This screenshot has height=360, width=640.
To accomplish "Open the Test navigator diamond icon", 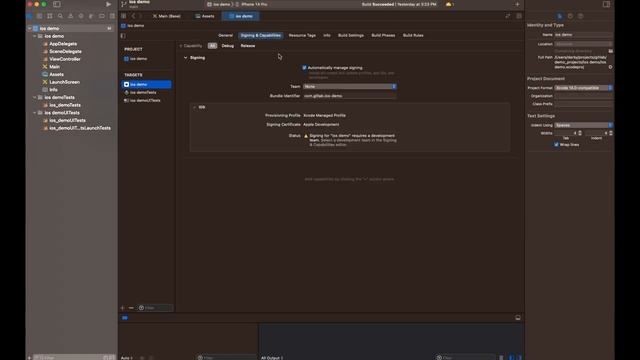I will (x=81, y=16).
